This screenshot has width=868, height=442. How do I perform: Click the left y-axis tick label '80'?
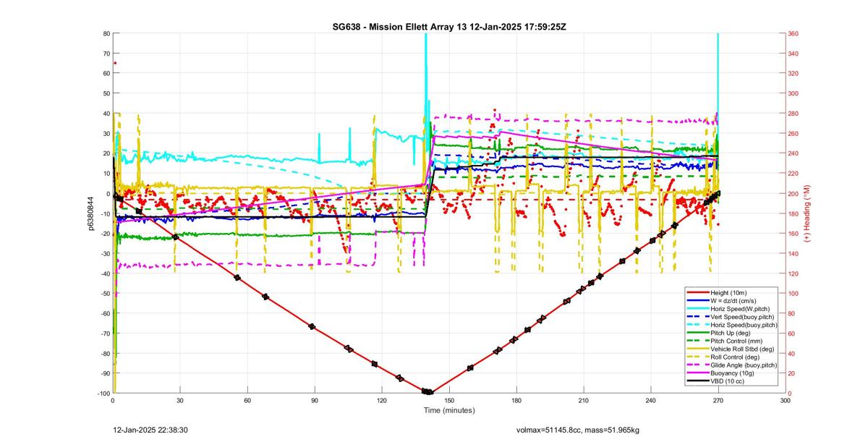106,33
